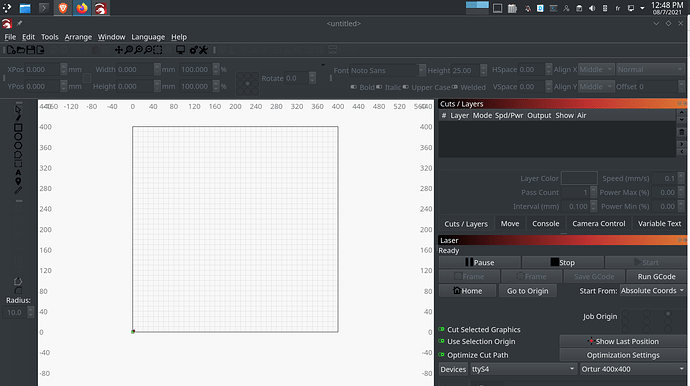Pick the Draw Lines pencil tool
The height and width of the screenshot is (386, 690).
(x=18, y=118)
